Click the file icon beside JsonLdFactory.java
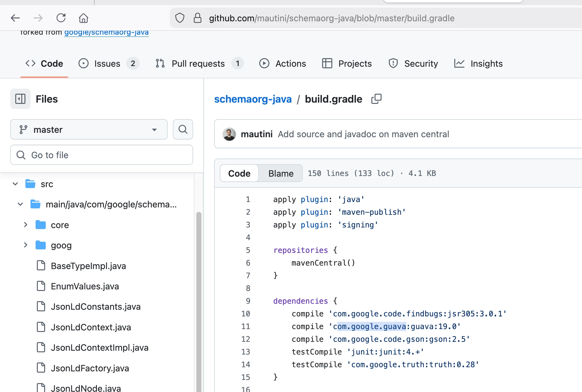The width and height of the screenshot is (582, 392). click(x=41, y=368)
